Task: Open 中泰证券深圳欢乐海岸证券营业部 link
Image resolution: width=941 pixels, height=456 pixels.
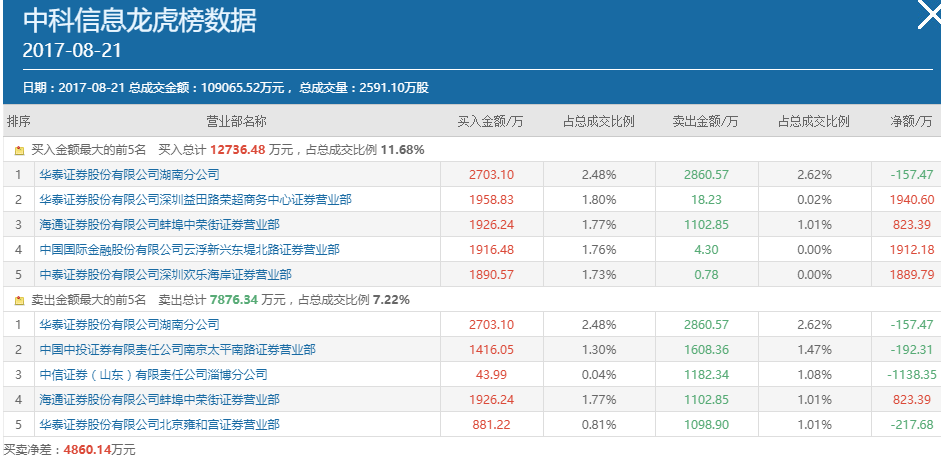Action: [166, 275]
